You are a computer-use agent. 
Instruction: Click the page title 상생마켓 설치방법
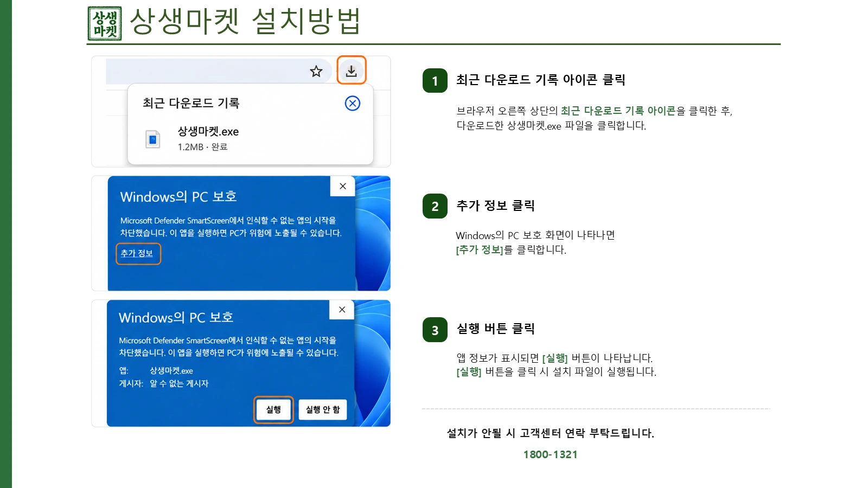pyautogui.click(x=245, y=22)
